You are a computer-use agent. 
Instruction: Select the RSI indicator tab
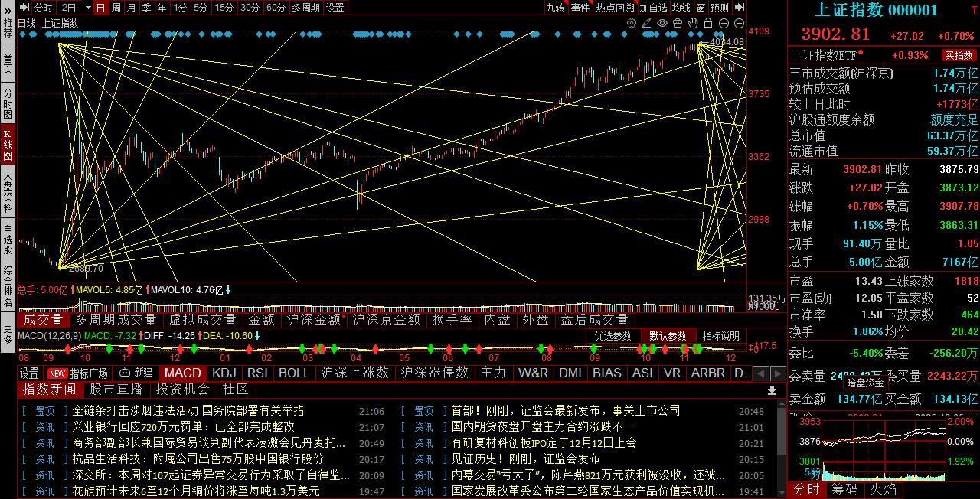[257, 373]
